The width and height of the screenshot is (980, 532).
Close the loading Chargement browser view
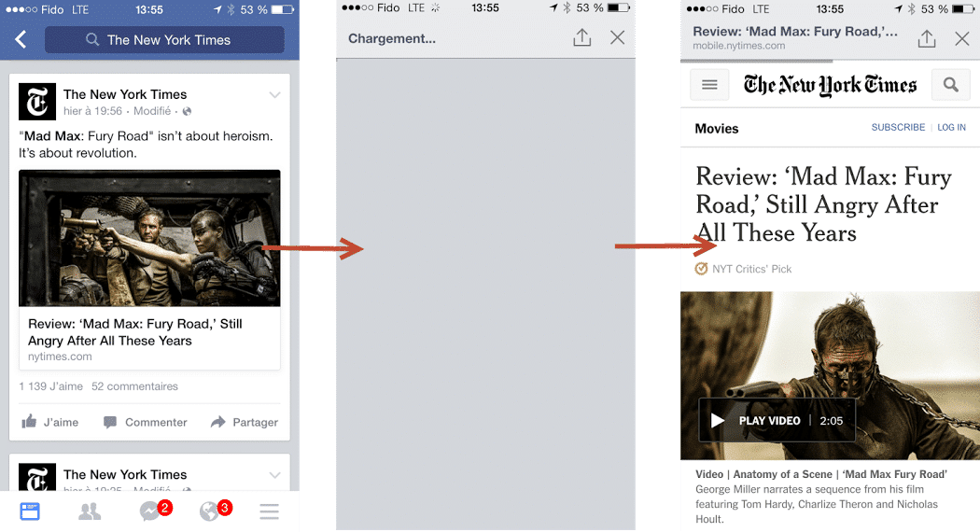[x=617, y=38]
